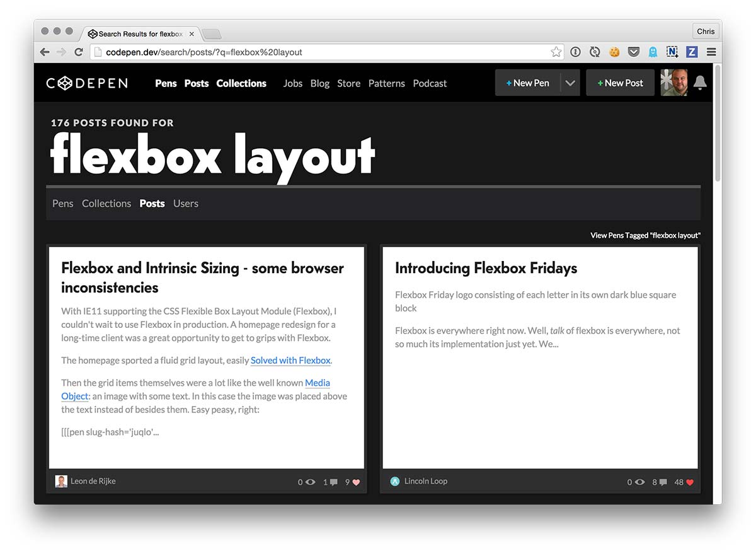Open the Store link
Image resolution: width=756 pixels, height=553 pixels.
(349, 83)
